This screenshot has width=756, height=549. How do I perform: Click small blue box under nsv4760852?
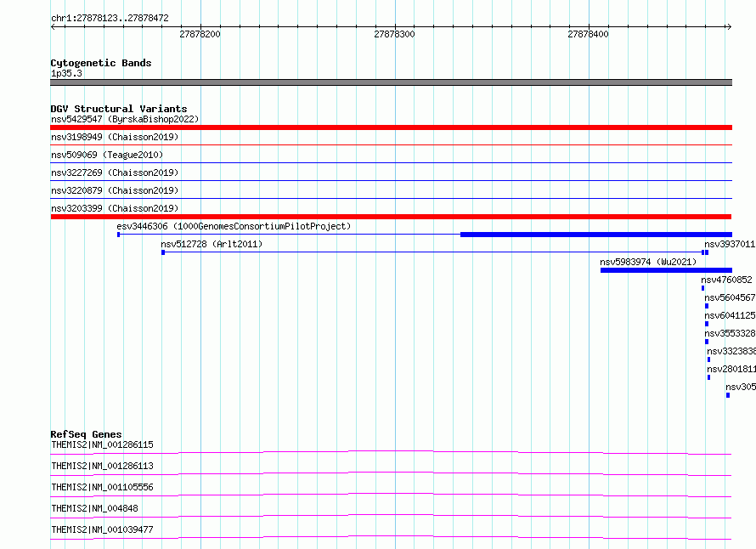coord(703,288)
